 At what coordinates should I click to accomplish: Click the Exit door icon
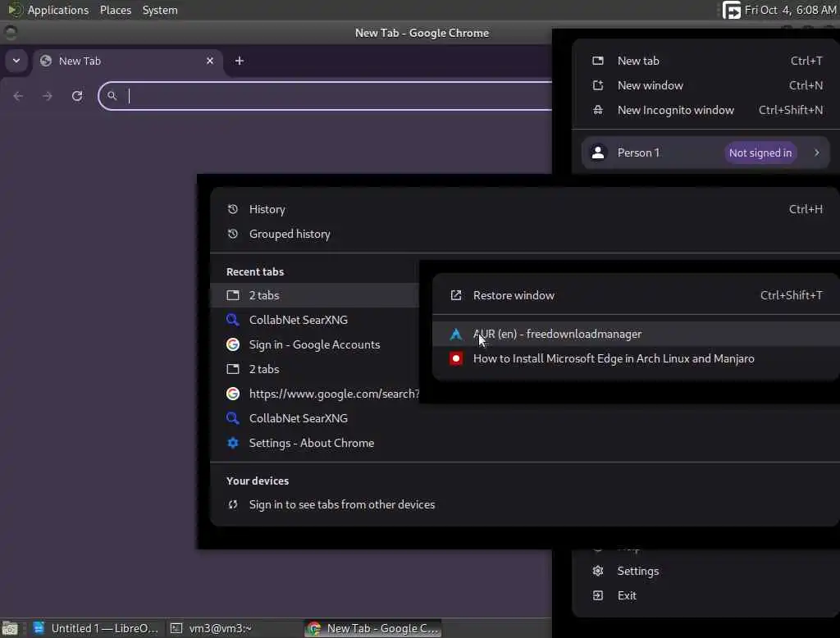(x=598, y=595)
